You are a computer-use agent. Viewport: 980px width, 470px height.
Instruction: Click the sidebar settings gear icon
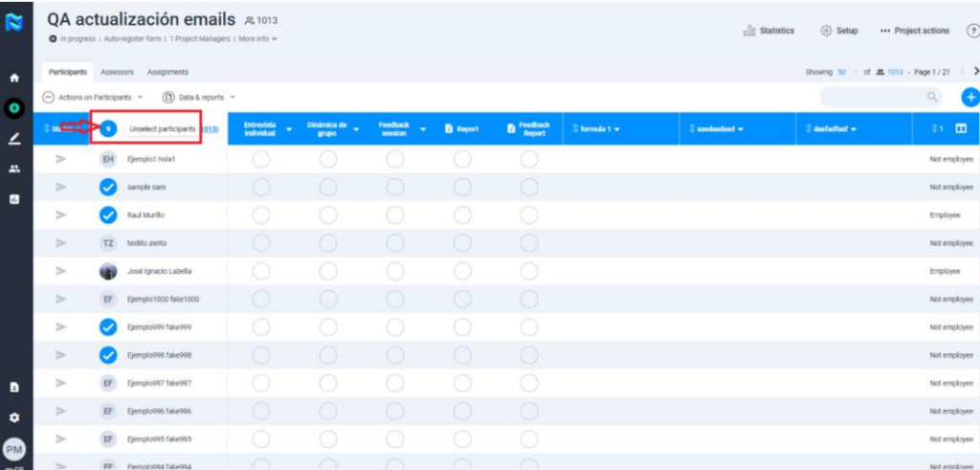tap(14, 417)
